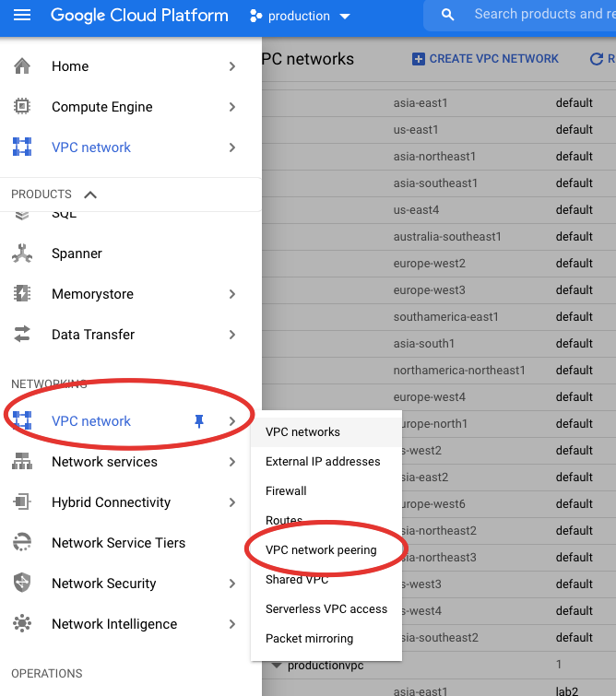Collapse the PRODUCTS section chevron
Screen dimensions: 616x696
90,195
